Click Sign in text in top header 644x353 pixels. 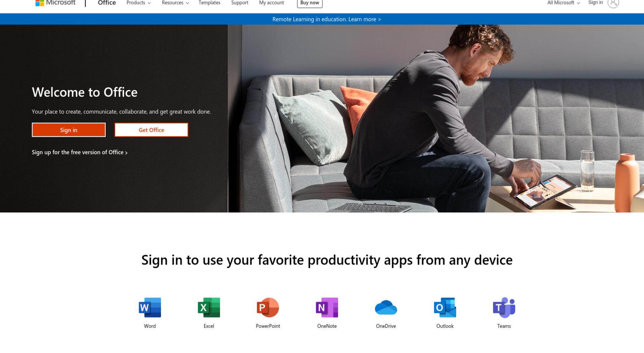click(595, 3)
